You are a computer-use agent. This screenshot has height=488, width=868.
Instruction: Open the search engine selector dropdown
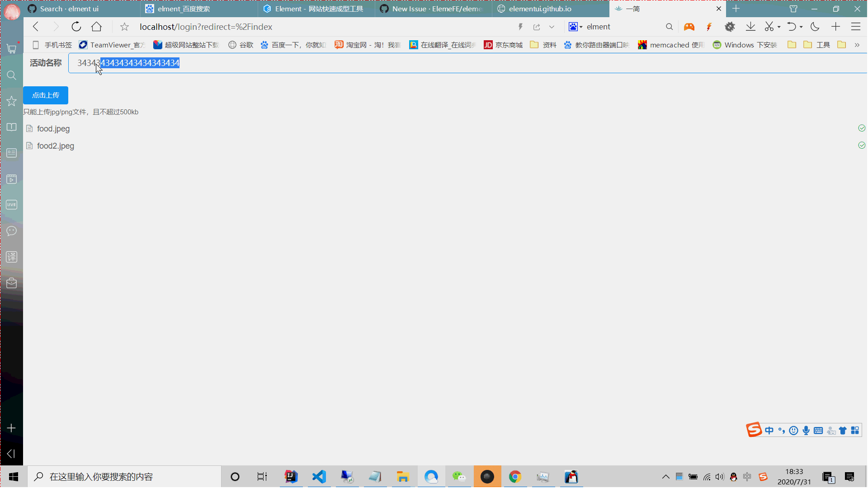tap(576, 27)
